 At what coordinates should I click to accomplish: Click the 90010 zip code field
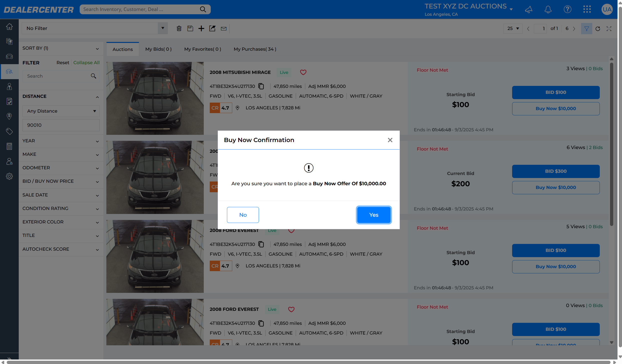(61, 125)
